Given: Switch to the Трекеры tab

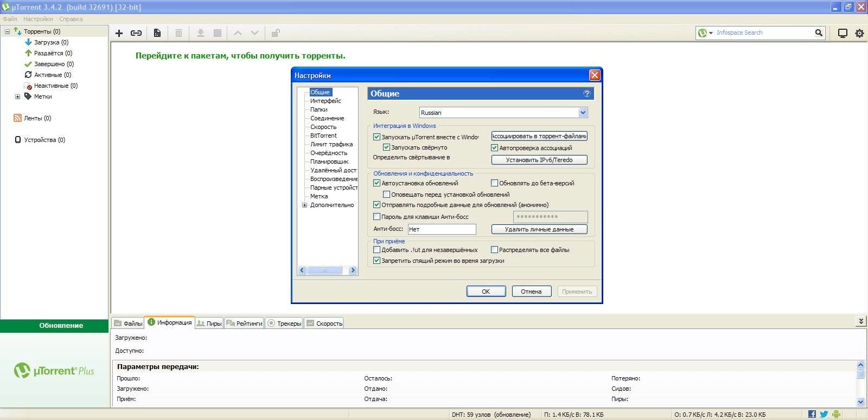Looking at the screenshot, I should tap(284, 323).
